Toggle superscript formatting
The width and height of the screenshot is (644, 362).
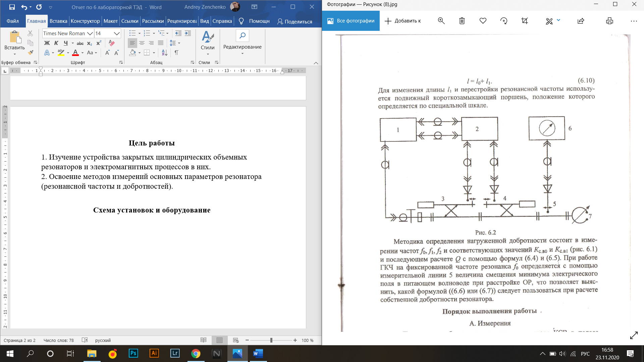click(99, 43)
